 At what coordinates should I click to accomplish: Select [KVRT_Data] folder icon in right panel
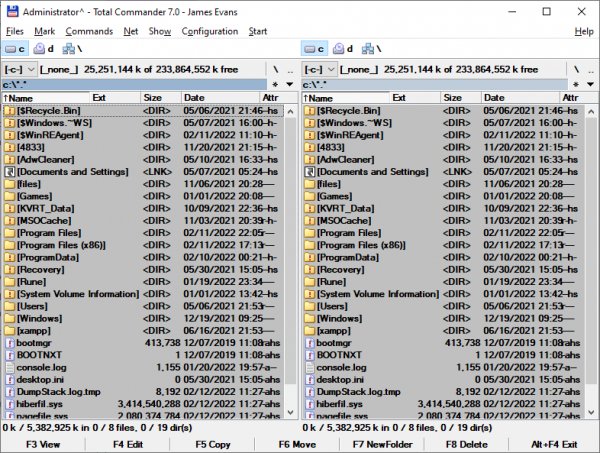point(309,209)
